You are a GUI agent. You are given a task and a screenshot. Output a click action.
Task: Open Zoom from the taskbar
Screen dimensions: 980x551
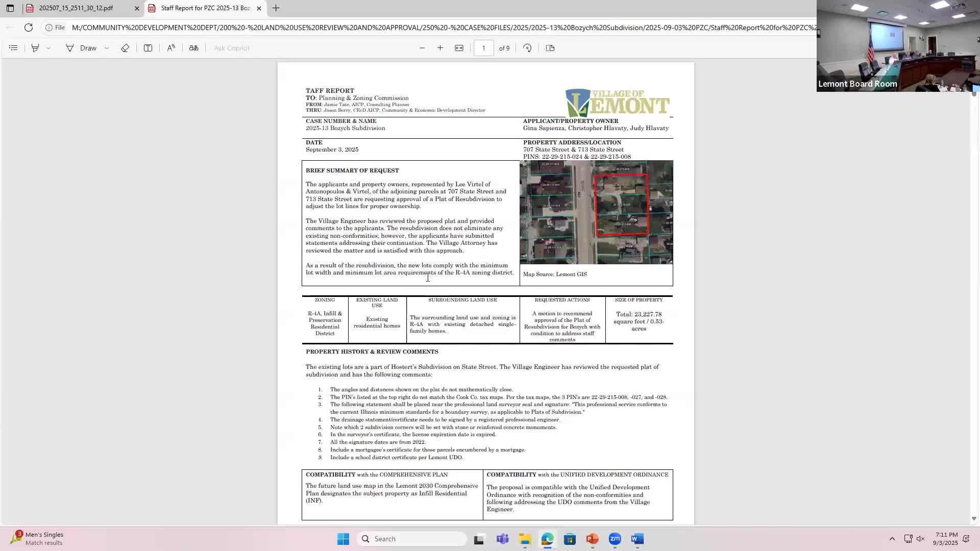[x=615, y=539]
